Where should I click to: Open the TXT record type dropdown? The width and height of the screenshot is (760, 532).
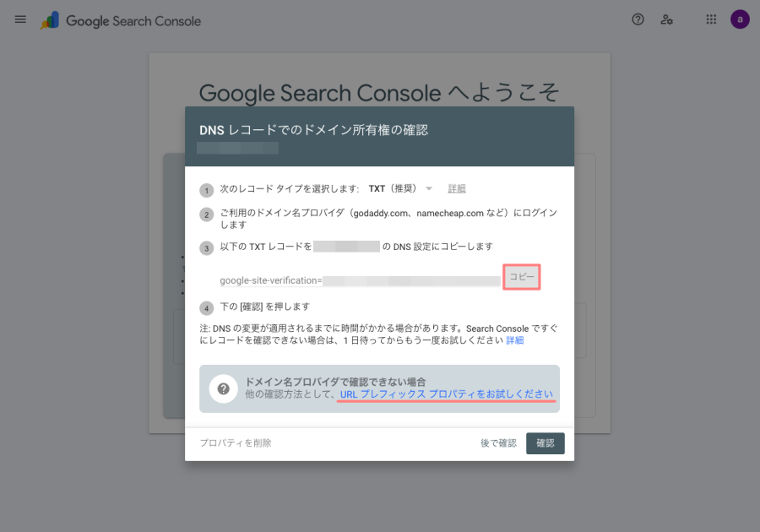[400, 188]
